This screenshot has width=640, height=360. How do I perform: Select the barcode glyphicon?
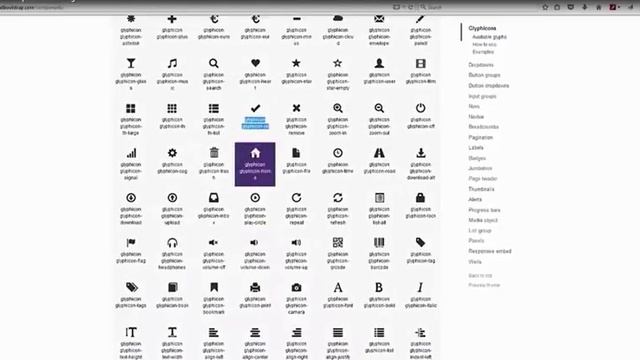(x=379, y=243)
